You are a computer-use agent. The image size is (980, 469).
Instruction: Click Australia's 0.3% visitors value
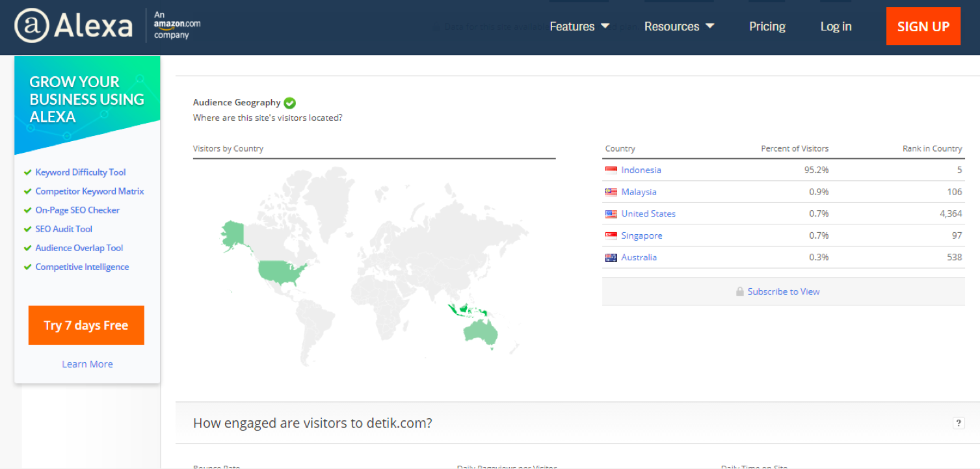[819, 257]
